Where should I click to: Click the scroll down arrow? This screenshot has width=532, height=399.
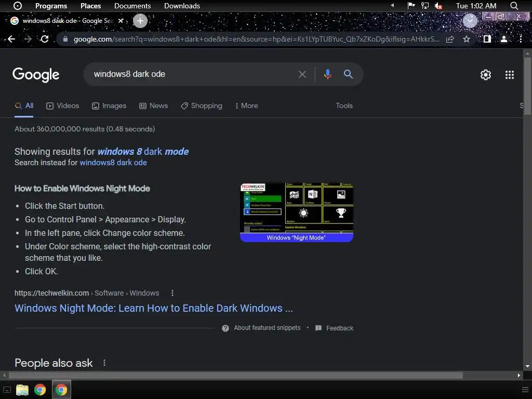point(527,366)
